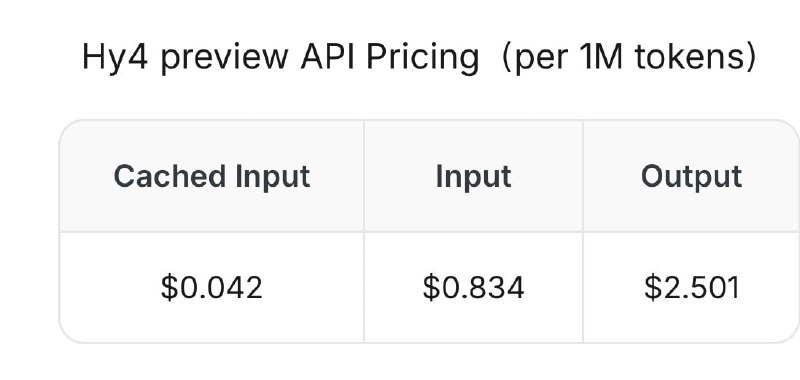The height and width of the screenshot is (380, 800).
Task: Select the word "preview" in the heading
Action: click(x=224, y=59)
